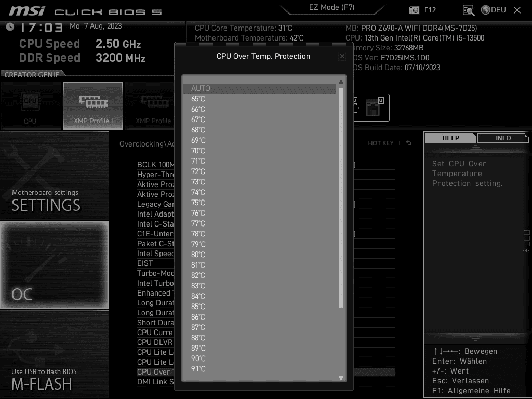Expand side panel via triple-arrow handle
This screenshot has width=532, height=399.
pos(526,251)
